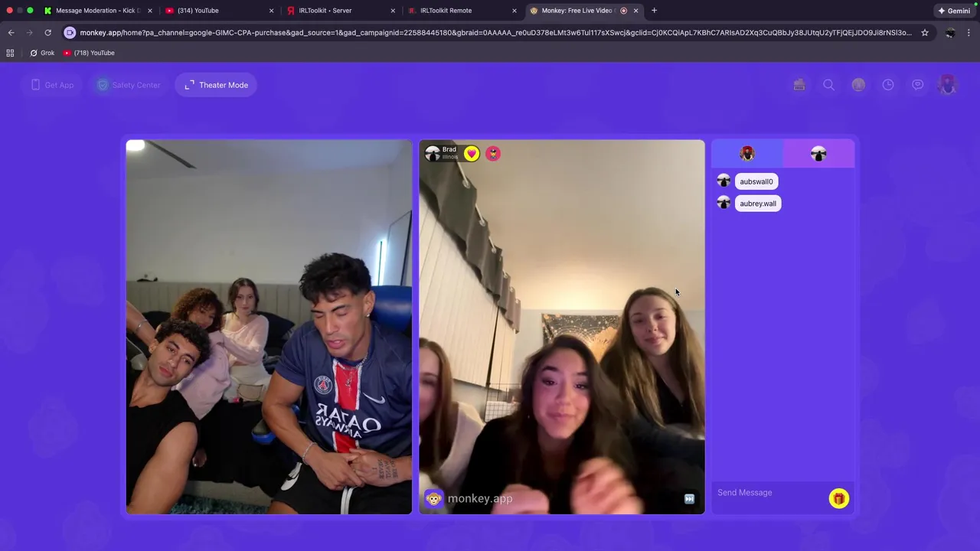This screenshot has height=551, width=980.
Task: Open the chat messages icon
Action: 917,85
